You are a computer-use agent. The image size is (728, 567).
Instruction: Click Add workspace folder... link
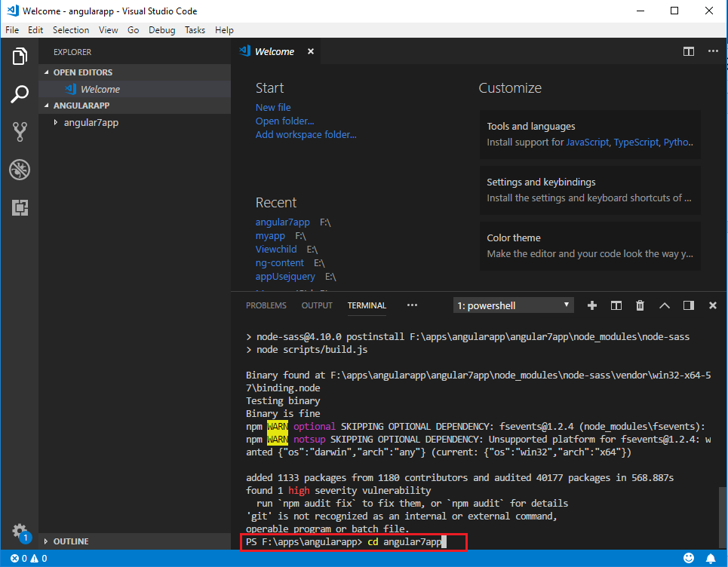(306, 134)
